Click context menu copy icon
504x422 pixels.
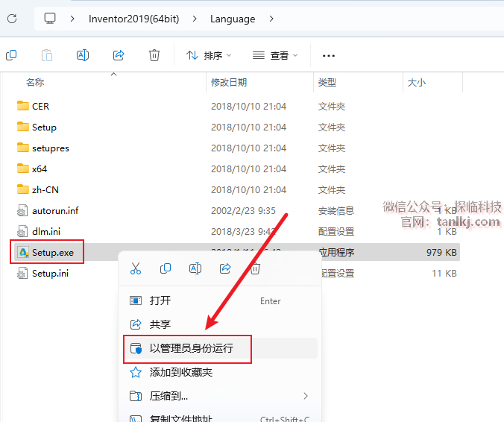(166, 268)
